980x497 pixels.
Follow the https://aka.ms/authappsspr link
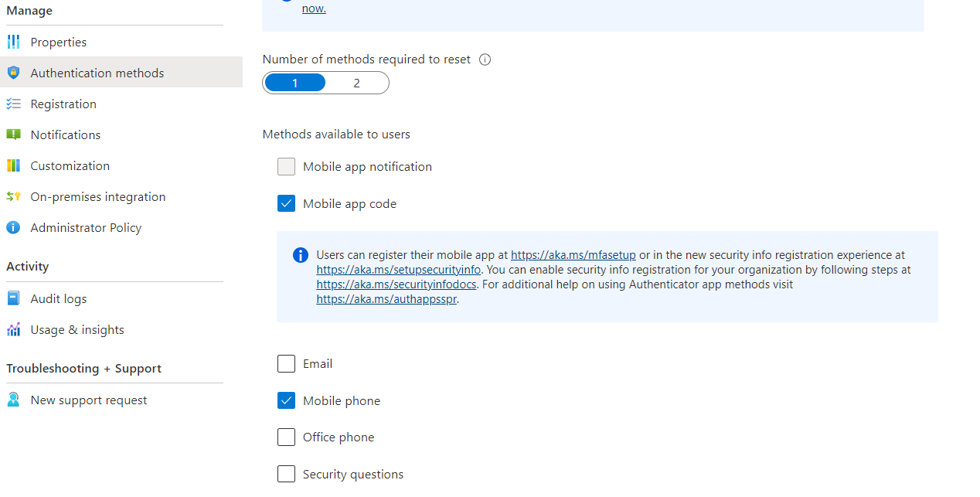pos(385,298)
